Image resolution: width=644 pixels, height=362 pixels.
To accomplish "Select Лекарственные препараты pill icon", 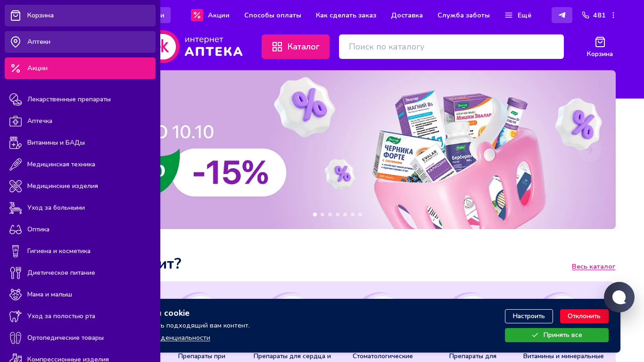I will [x=16, y=99].
